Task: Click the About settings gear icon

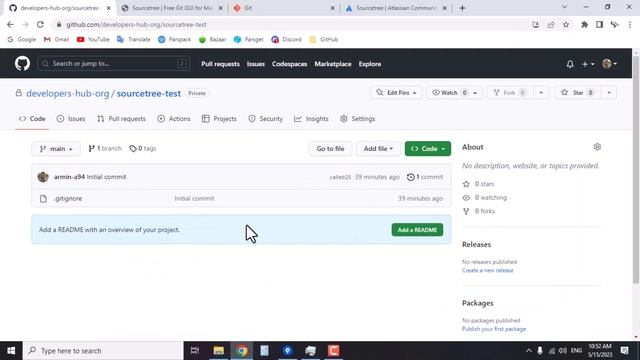Action: click(597, 147)
